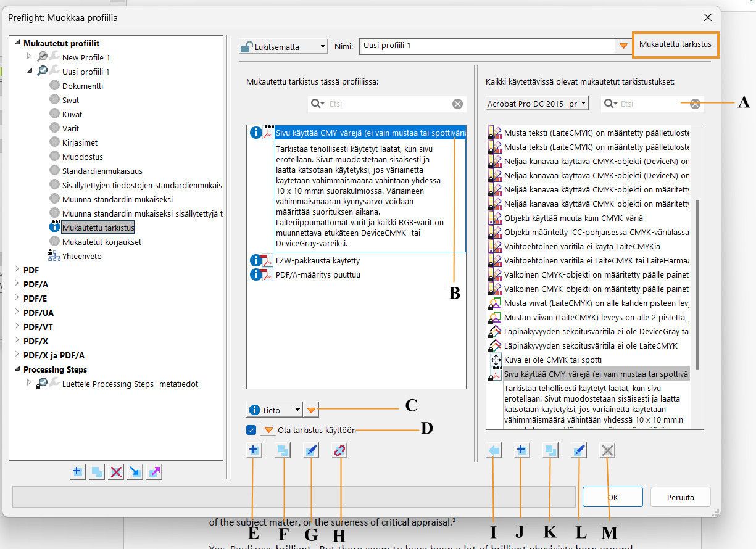Clear the search field above the all checks list
The width and height of the screenshot is (756, 549).
point(695,104)
